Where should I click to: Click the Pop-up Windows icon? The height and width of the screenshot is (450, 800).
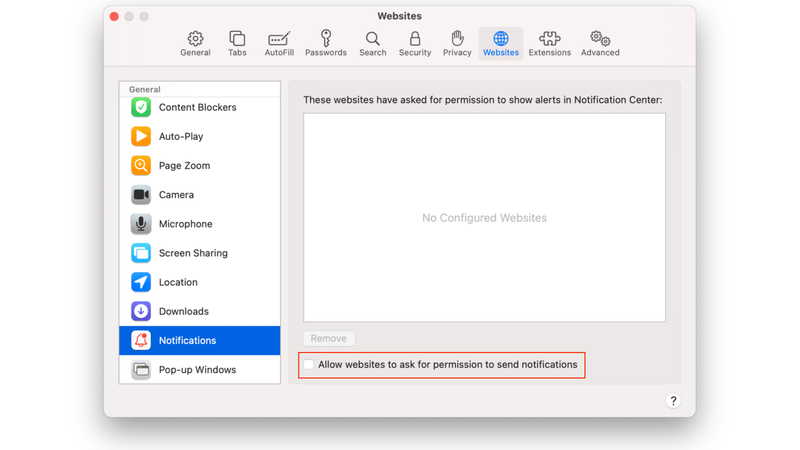tap(141, 369)
